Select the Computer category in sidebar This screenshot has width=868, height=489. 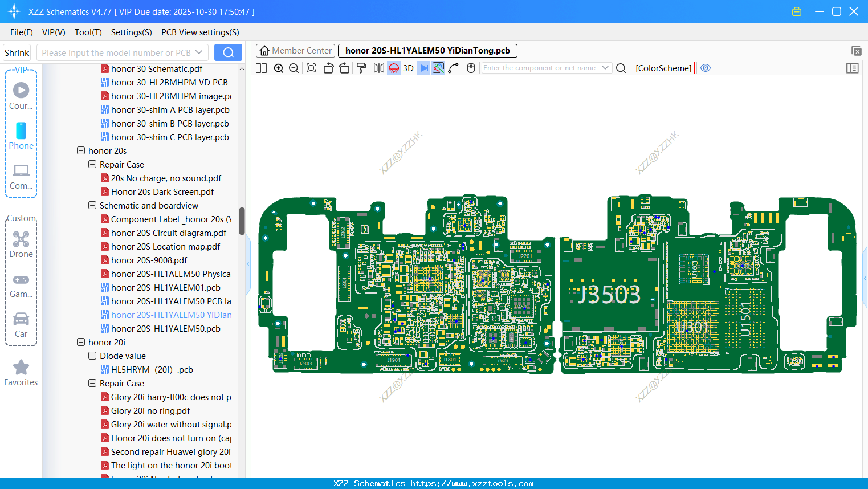tap(21, 177)
